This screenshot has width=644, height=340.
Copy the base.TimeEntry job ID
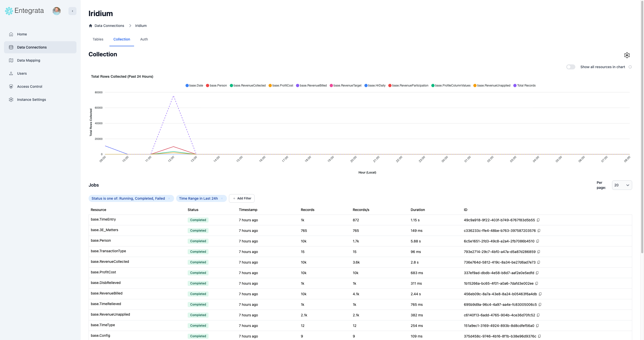(538, 220)
